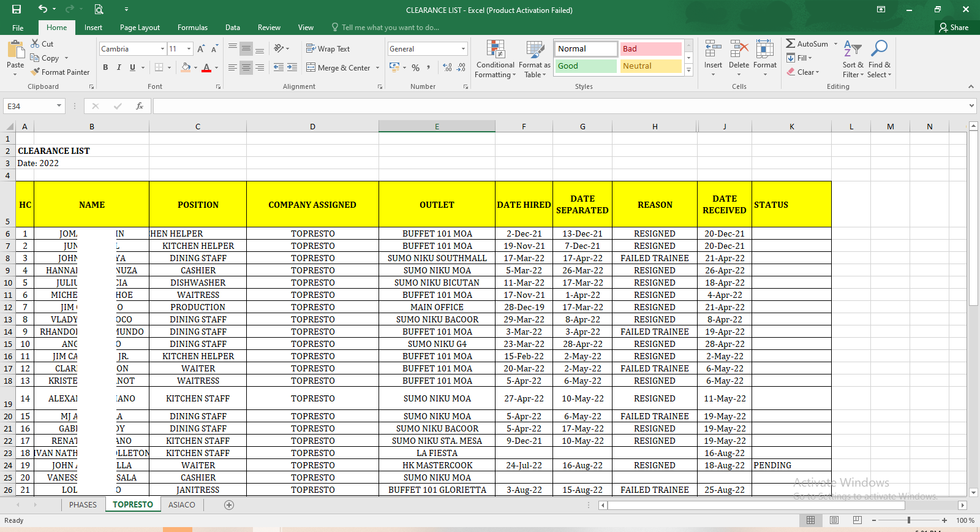Save the workbook with the floppy disk icon
The width and height of the screenshot is (980, 532).
(x=17, y=9)
